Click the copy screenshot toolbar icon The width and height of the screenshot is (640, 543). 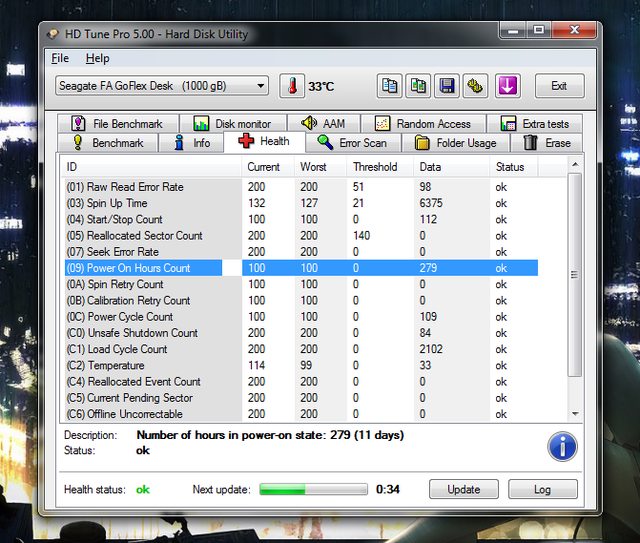pos(418,86)
